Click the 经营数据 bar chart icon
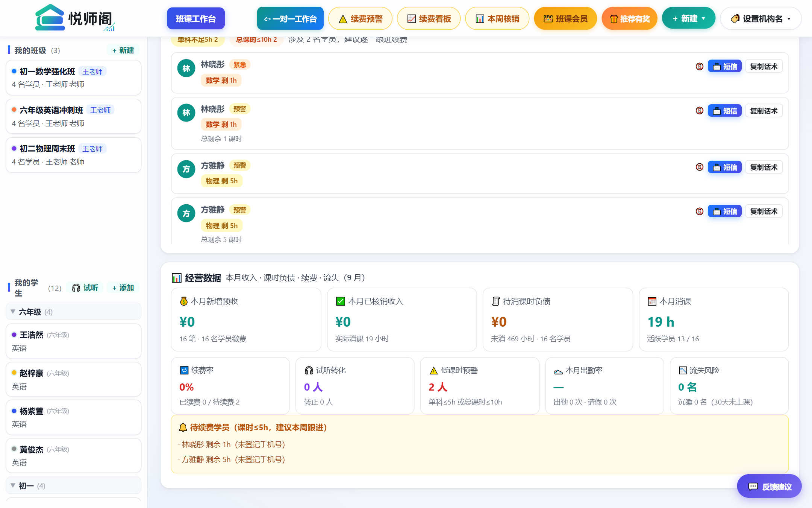Viewport: 812px width, 508px height. (176, 278)
